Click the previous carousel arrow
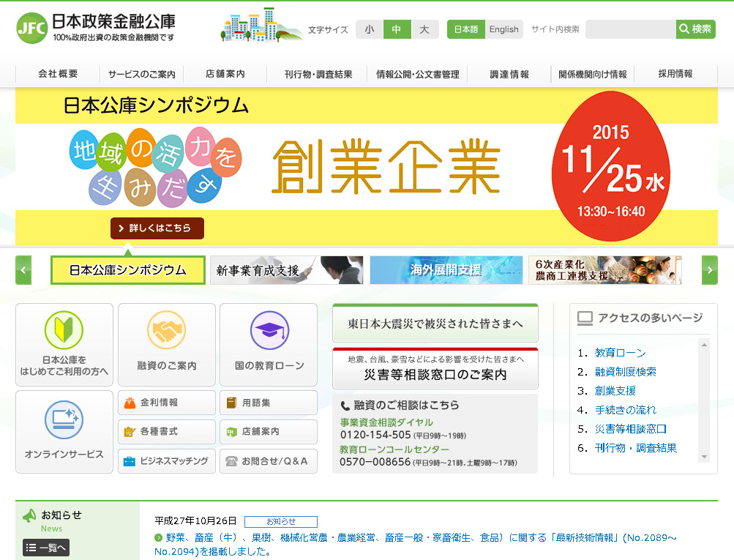 point(23,270)
